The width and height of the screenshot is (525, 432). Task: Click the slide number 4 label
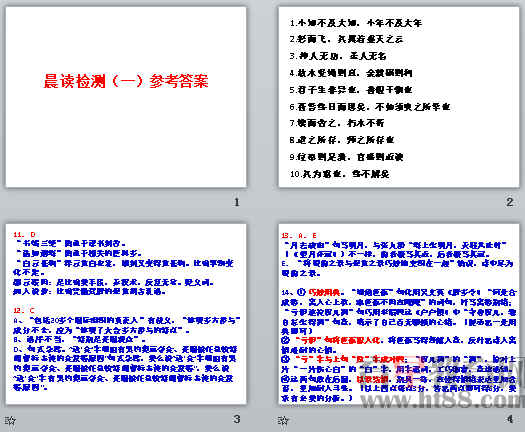[x=510, y=419]
